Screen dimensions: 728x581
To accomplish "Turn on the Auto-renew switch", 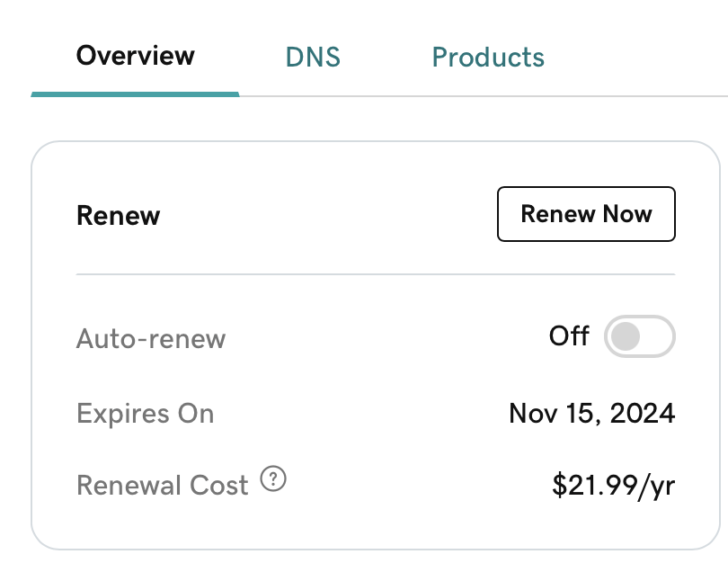I will tap(639, 336).
